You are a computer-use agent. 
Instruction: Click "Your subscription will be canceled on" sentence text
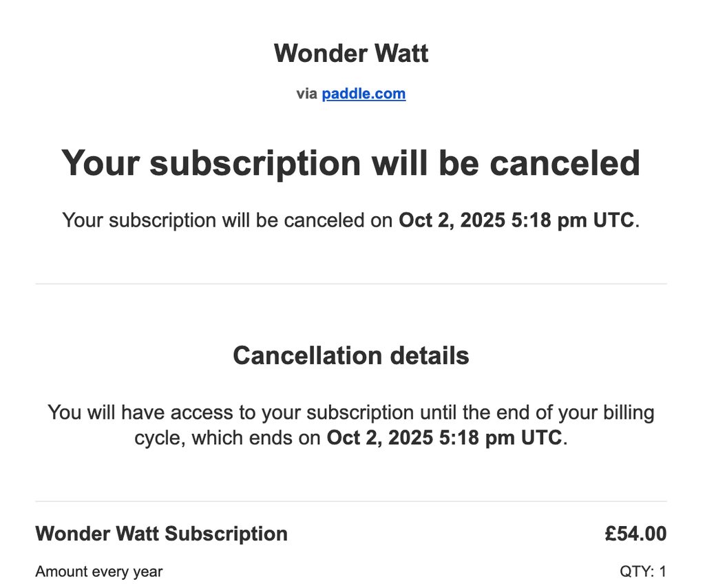point(227,220)
